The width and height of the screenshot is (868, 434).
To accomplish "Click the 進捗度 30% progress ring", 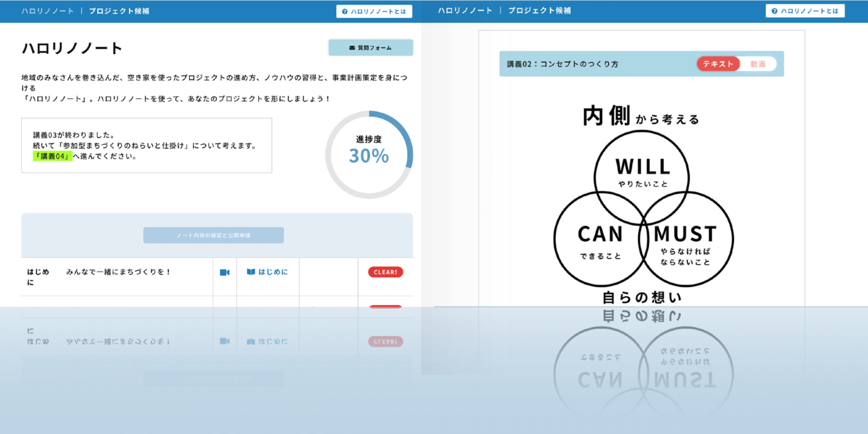I will 369,155.
